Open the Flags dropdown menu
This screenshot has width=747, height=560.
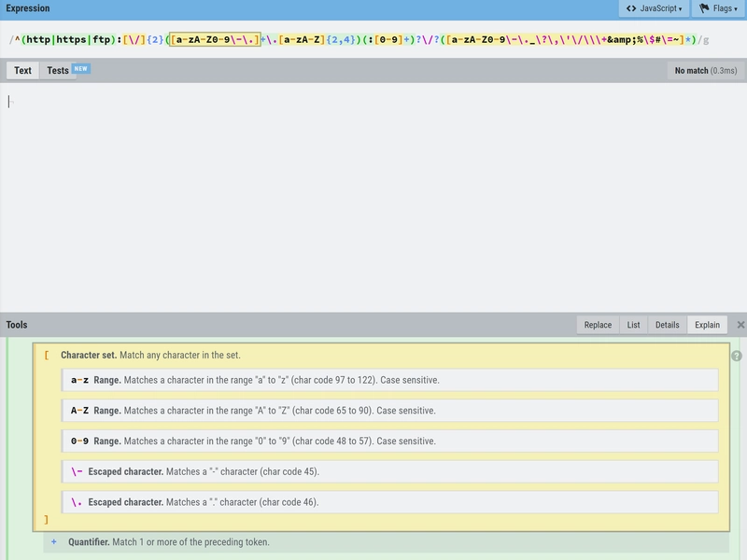coord(718,8)
